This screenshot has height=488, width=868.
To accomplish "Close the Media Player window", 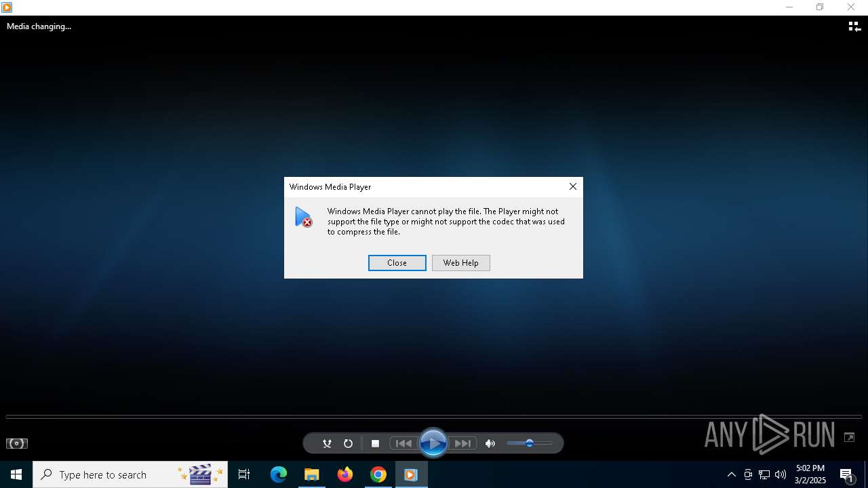I will [851, 7].
